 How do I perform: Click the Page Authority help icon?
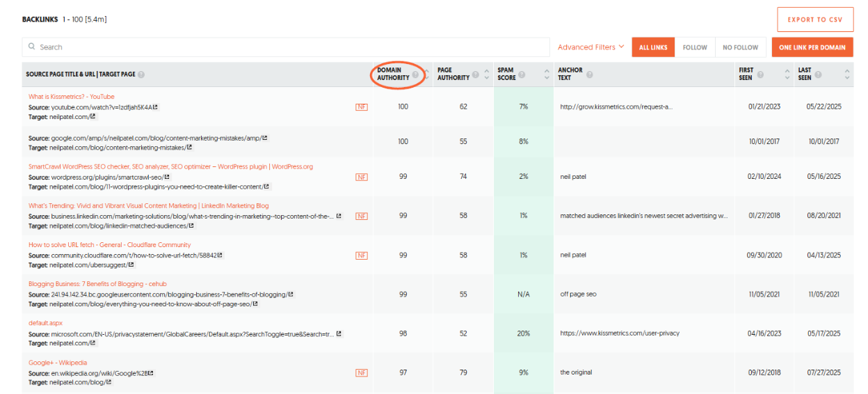click(476, 74)
